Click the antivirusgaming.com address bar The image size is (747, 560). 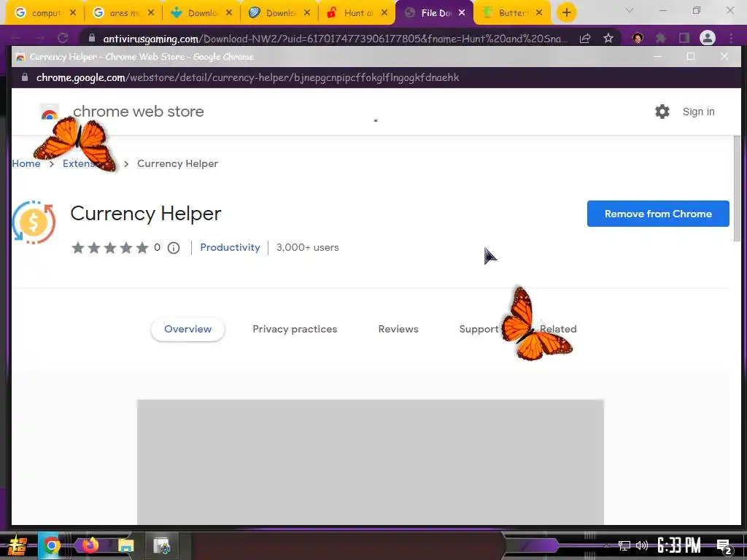pyautogui.click(x=335, y=39)
